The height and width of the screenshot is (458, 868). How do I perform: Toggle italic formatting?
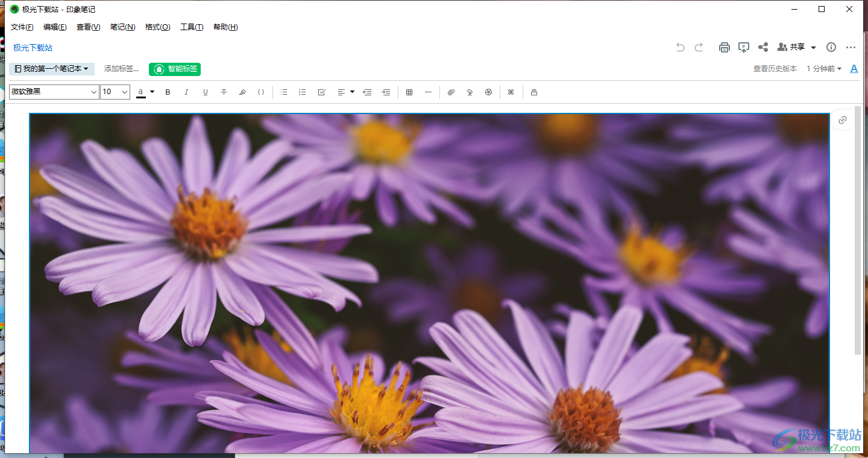coord(186,92)
